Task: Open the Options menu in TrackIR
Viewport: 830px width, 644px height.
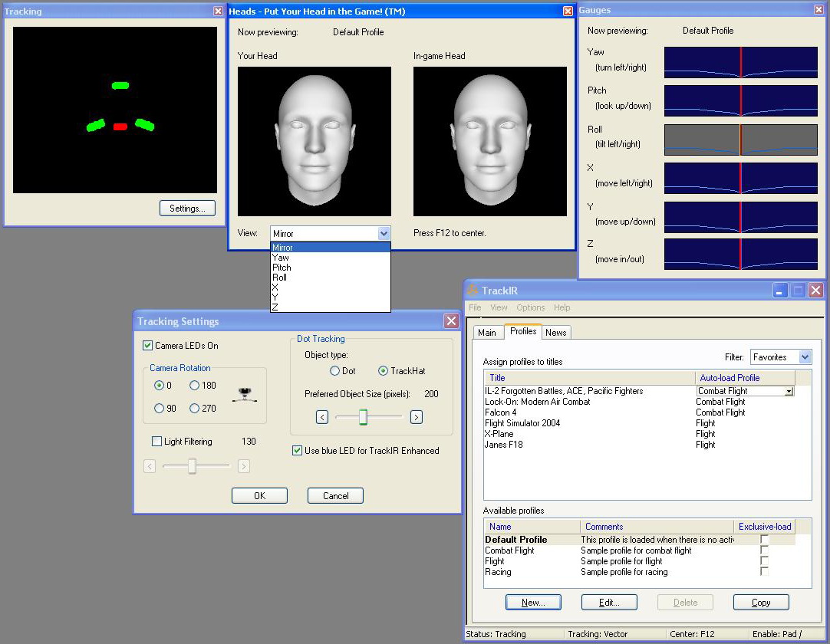Action: click(x=530, y=307)
